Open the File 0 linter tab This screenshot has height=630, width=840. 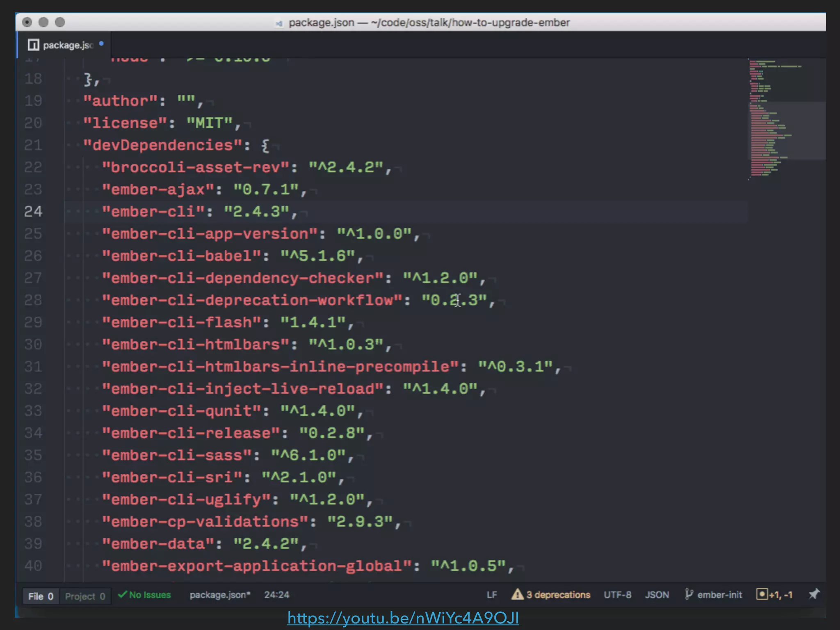[x=40, y=596]
